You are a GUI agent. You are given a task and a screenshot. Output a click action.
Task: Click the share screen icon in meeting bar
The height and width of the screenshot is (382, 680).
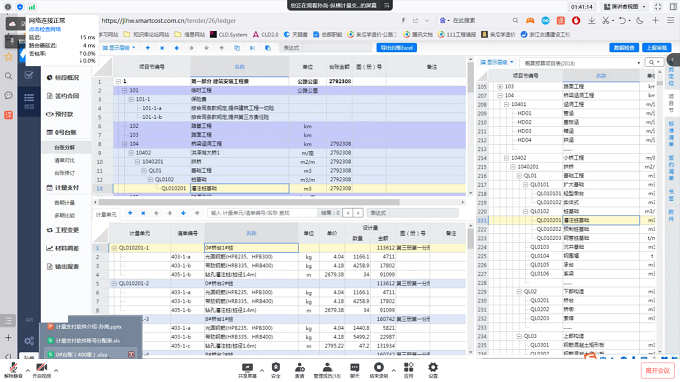(x=247, y=370)
